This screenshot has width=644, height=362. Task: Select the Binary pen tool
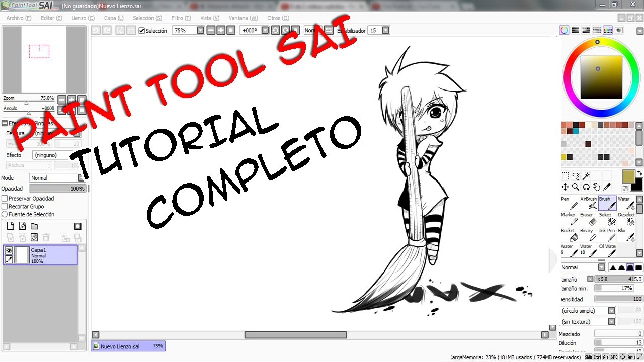pyautogui.click(x=589, y=235)
